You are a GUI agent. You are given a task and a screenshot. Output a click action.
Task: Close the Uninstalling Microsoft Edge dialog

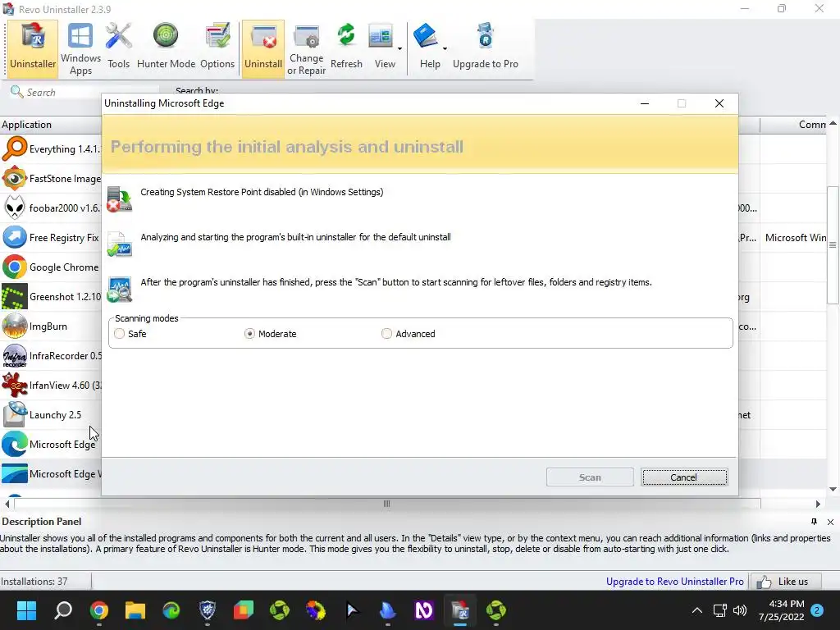[x=719, y=103]
